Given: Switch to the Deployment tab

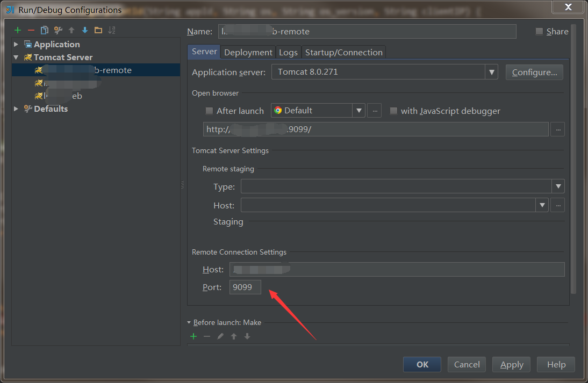Looking at the screenshot, I should pos(248,53).
